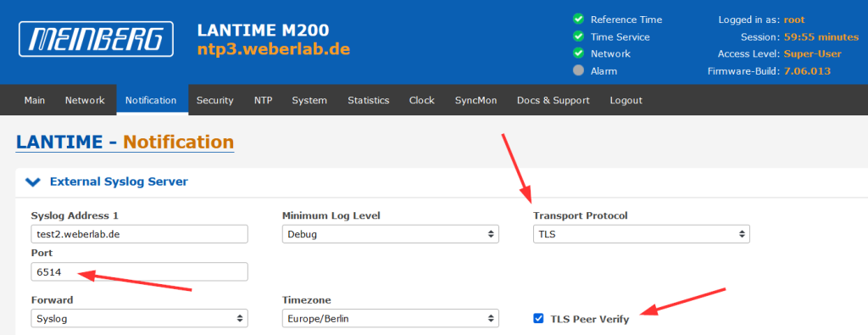The height and width of the screenshot is (335, 868).
Task: Click the Port field showing 6514
Action: click(139, 272)
